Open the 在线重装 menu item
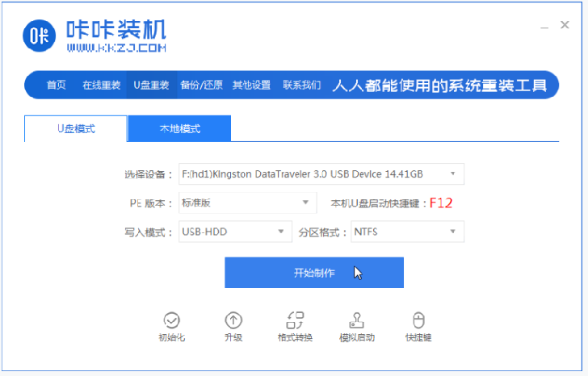The width and height of the screenshot is (588, 376). point(101,85)
